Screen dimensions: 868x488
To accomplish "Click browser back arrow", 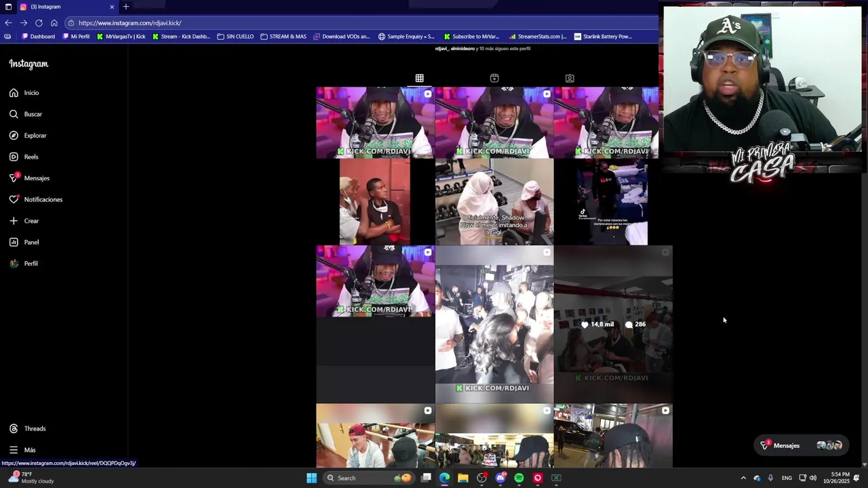I will point(8,23).
